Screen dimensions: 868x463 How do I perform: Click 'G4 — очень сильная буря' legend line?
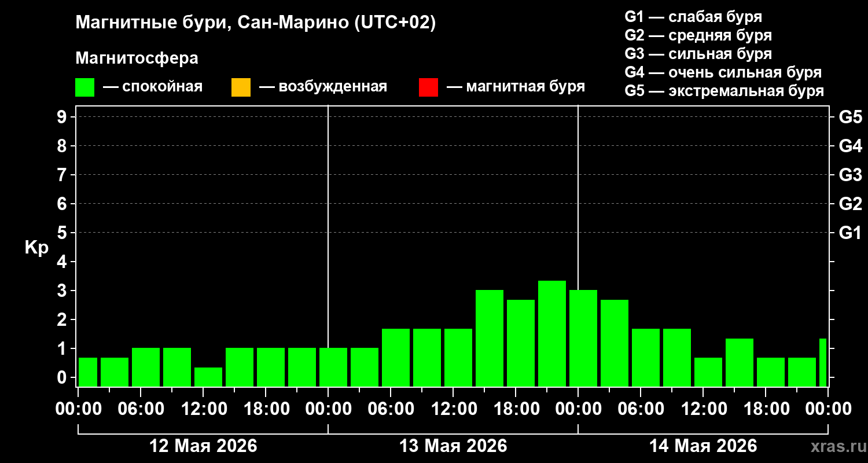pyautogui.click(x=723, y=72)
